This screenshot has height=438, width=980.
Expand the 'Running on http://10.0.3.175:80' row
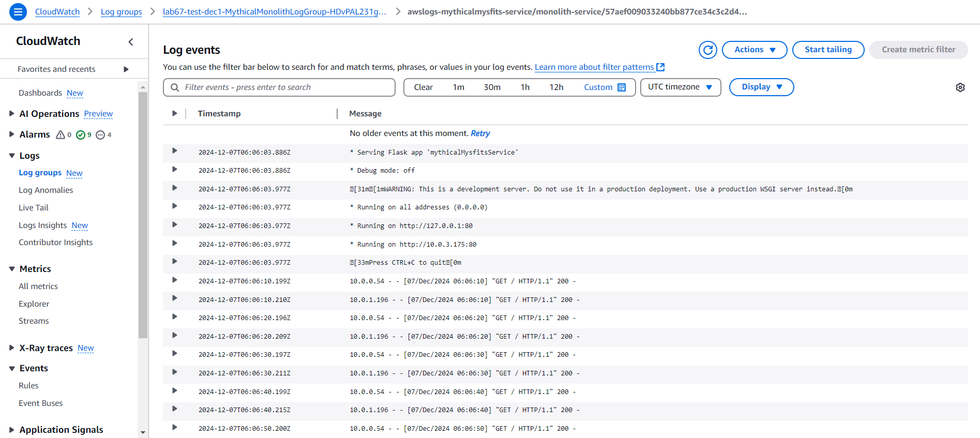point(175,243)
